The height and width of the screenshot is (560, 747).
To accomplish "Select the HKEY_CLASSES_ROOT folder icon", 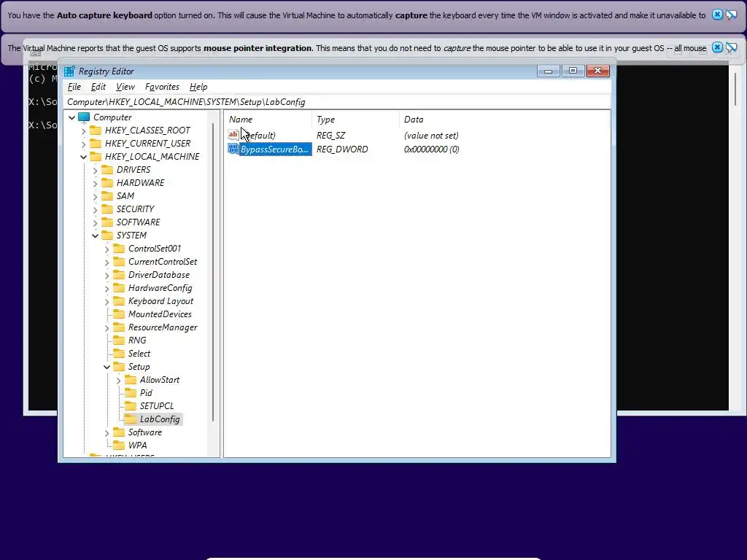I will (96, 130).
